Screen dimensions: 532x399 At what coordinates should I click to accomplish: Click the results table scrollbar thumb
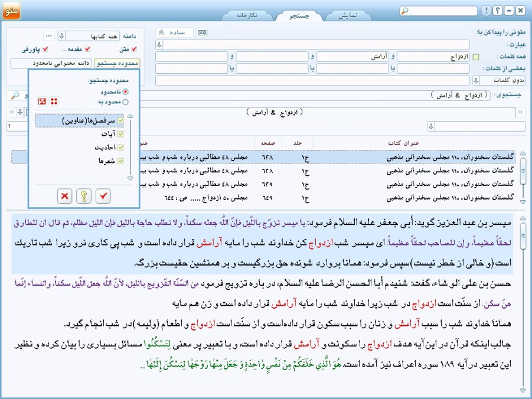click(x=523, y=171)
